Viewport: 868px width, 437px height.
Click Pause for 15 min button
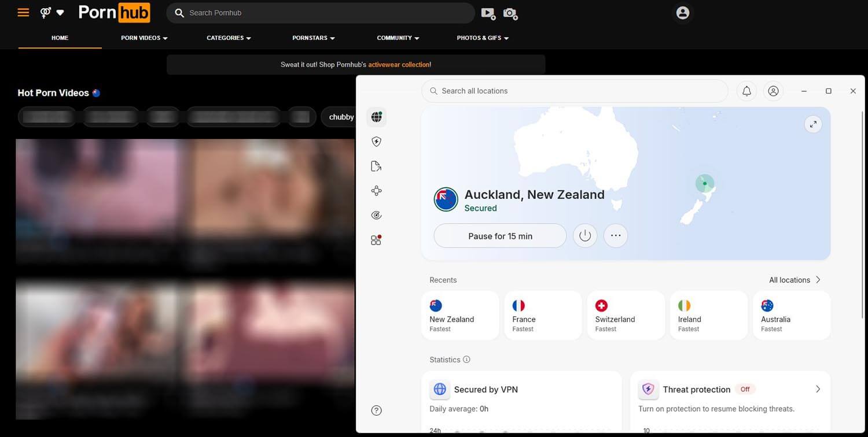coord(500,236)
